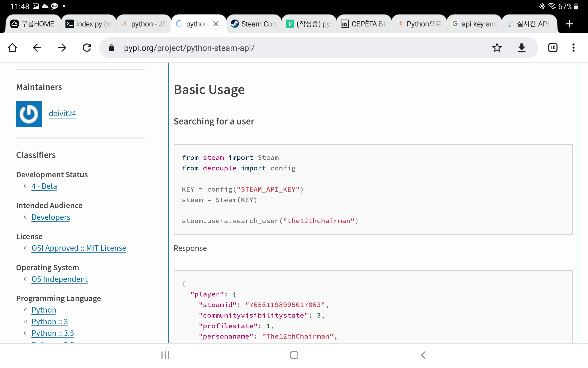588x368 pixels.
Task: Open the tab switcher showing 10
Action: click(x=553, y=48)
